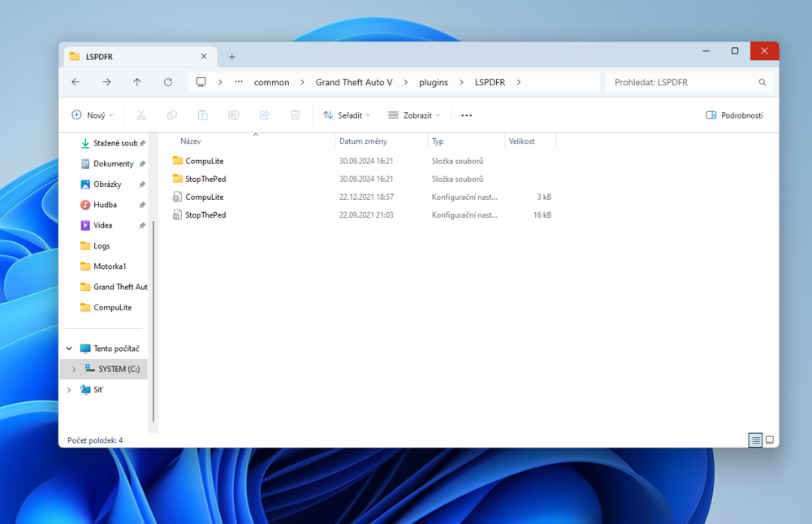This screenshot has width=812, height=524.
Task: Click the Paste icon in the toolbar
Action: pyautogui.click(x=202, y=115)
